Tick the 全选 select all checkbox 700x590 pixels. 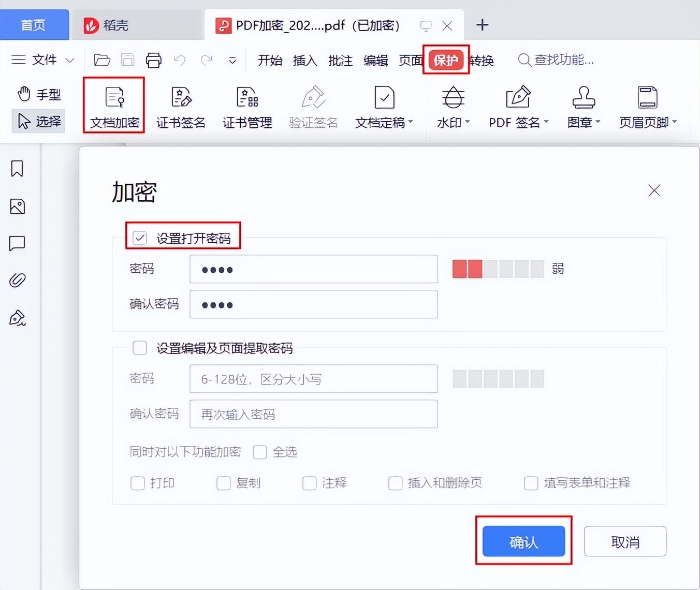pos(260,452)
